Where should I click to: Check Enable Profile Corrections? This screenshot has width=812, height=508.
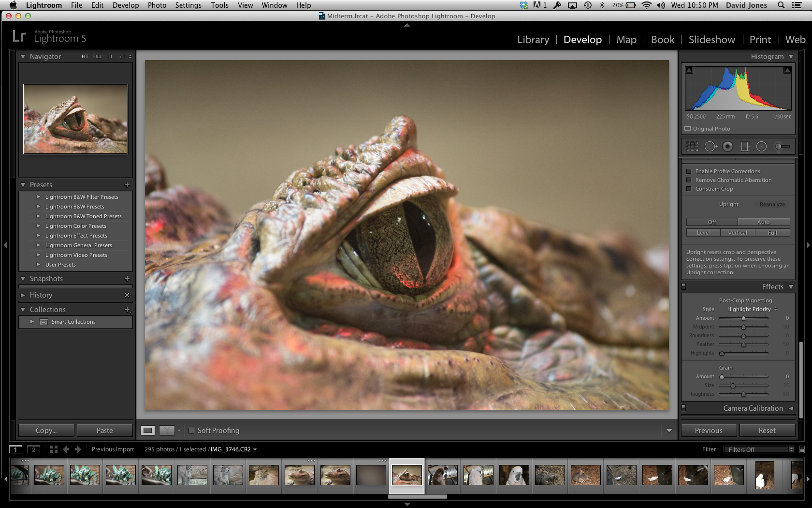click(x=689, y=171)
